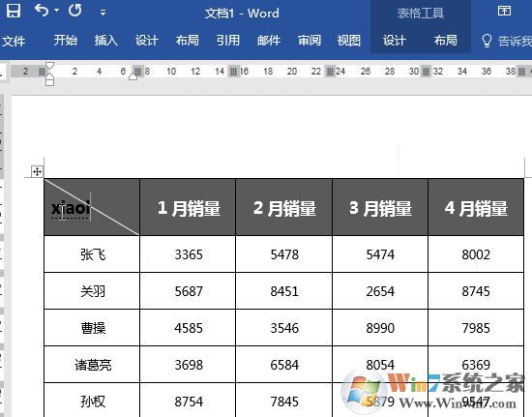This screenshot has width=532, height=417.
Task: Click the first line indent marker on ruler
Action: [x=49, y=66]
